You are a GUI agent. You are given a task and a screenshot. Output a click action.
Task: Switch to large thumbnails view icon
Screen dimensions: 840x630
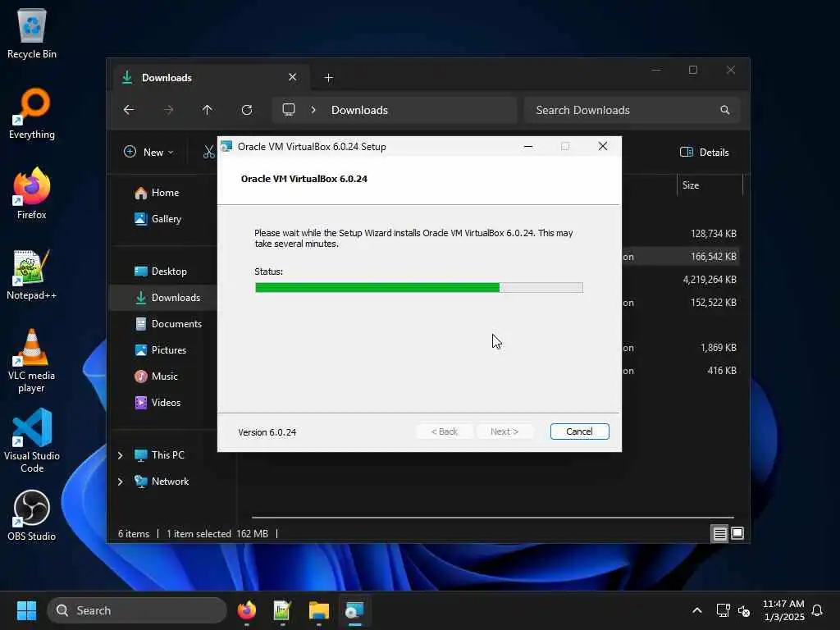[737, 533]
